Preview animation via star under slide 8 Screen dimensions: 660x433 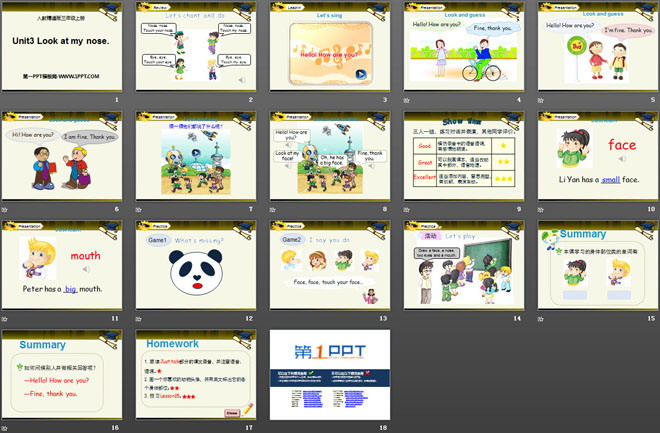point(272,210)
